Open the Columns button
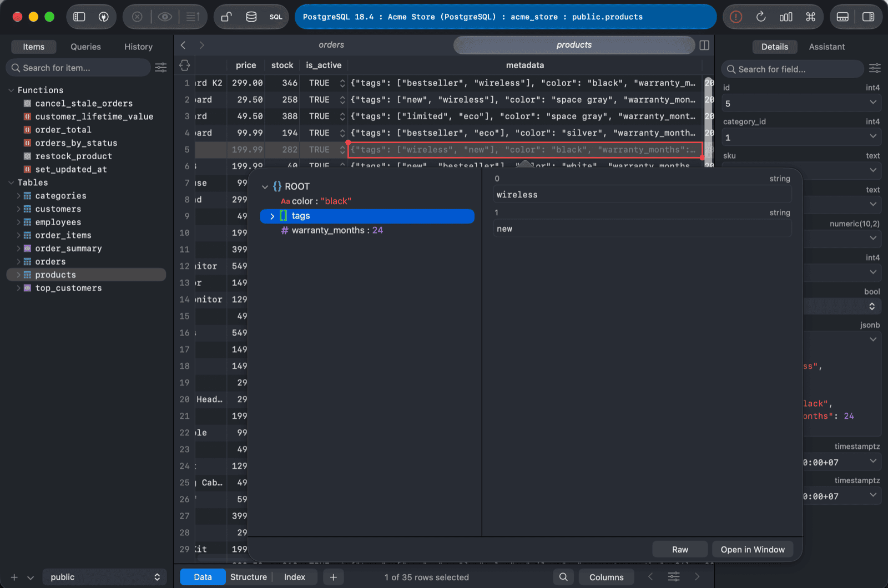The image size is (888, 588). pos(606,577)
